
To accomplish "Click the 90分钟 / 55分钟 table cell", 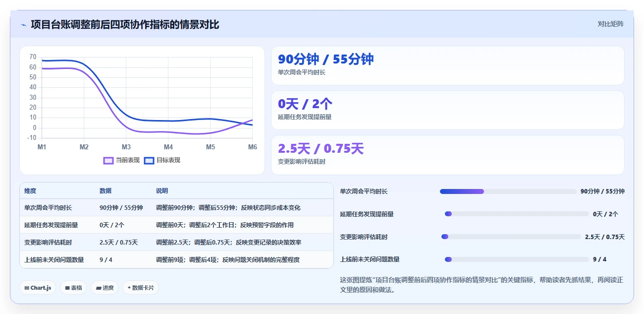I will click(x=121, y=208).
